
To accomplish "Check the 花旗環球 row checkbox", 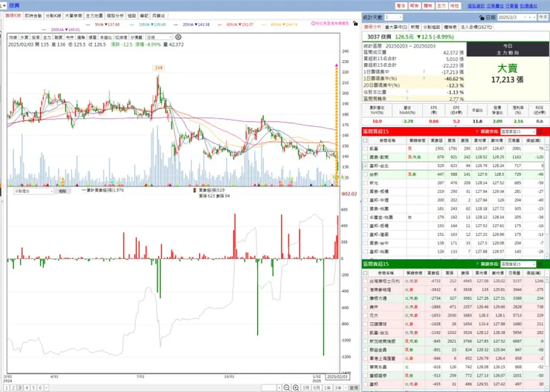I will [x=366, y=324].
